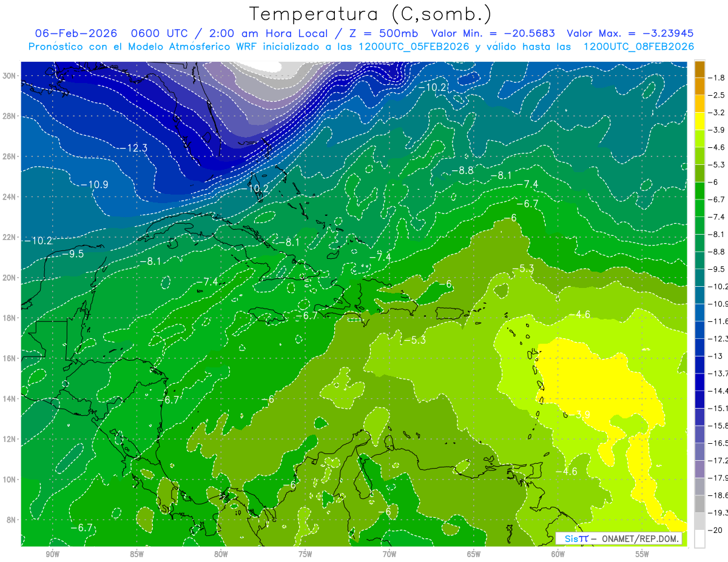Click "Valor Max. = -3.23945" text

(630, 33)
